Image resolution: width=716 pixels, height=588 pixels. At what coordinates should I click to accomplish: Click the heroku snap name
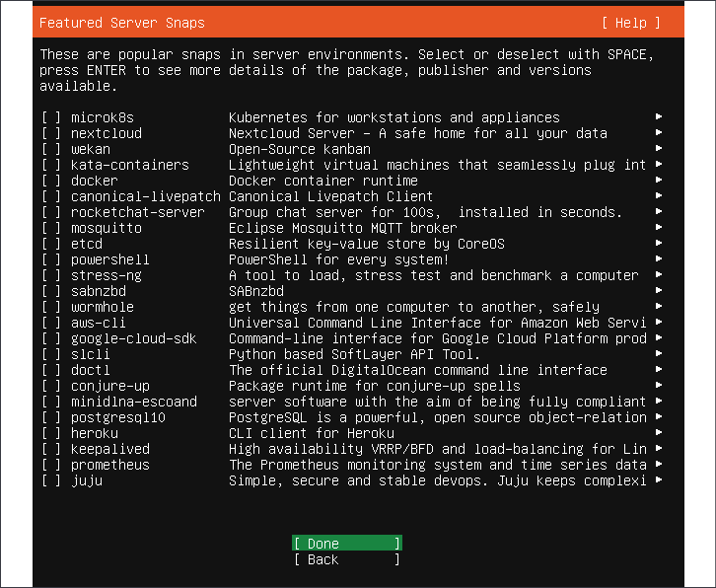tap(95, 433)
